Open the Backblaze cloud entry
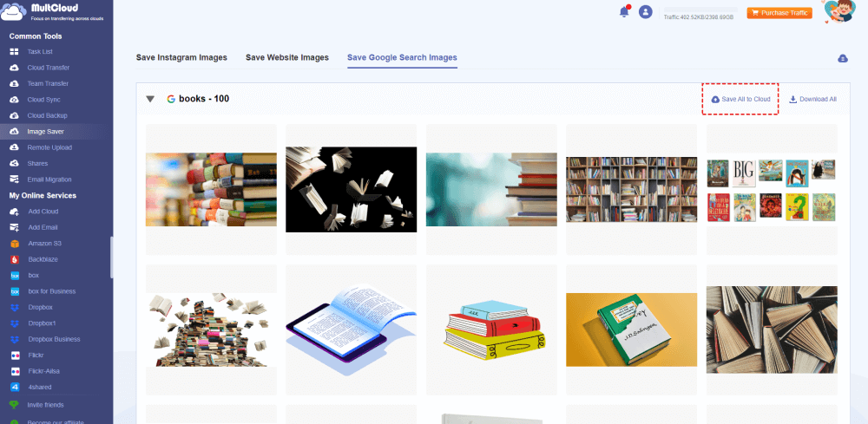This screenshot has width=868, height=424. [43, 259]
